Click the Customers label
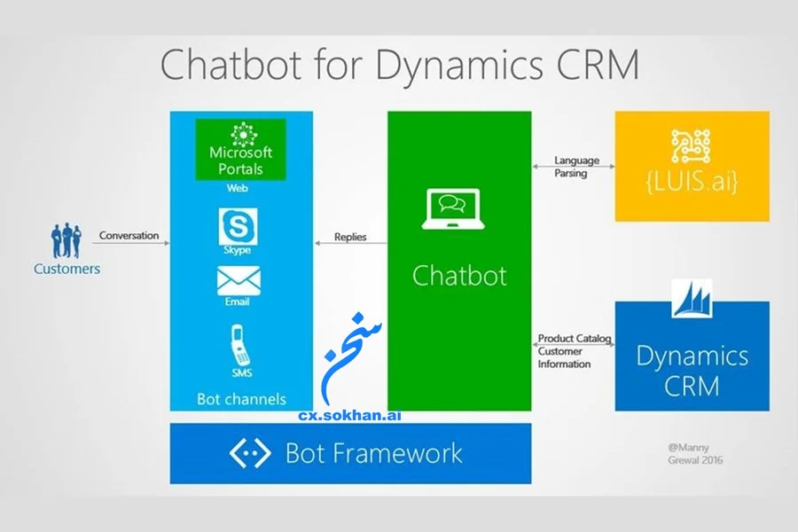The width and height of the screenshot is (798, 532). 66,269
